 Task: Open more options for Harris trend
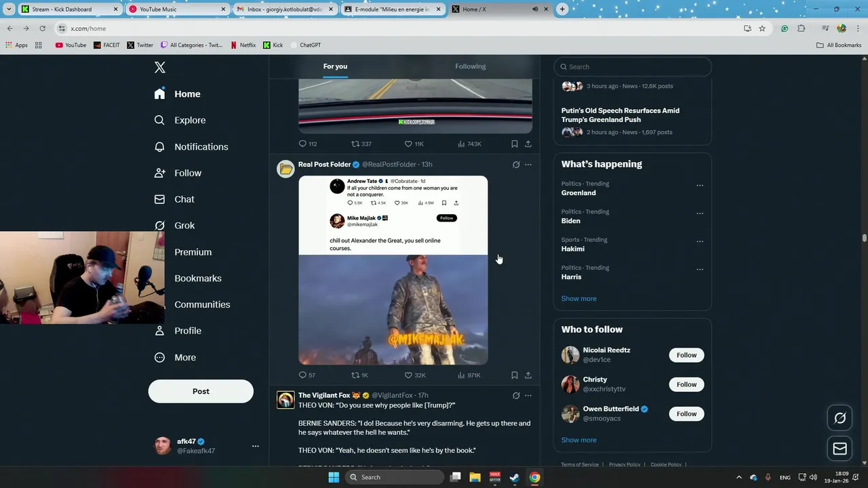click(x=700, y=269)
